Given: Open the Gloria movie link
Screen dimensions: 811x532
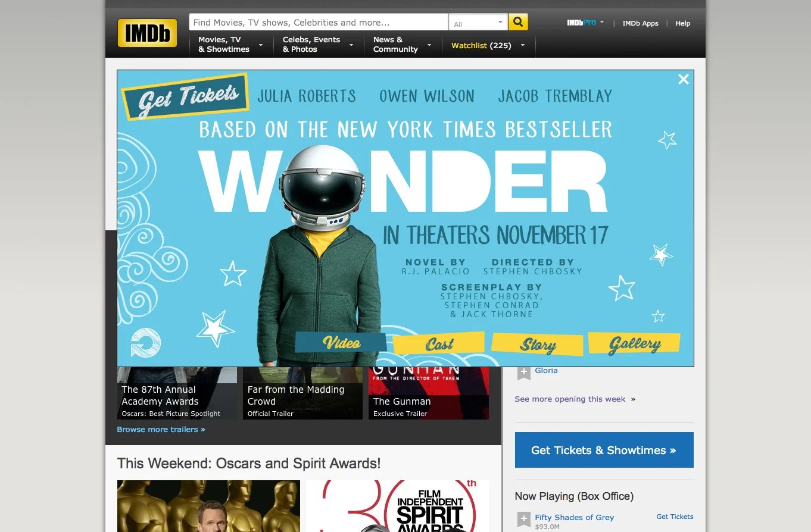Looking at the screenshot, I should [546, 370].
